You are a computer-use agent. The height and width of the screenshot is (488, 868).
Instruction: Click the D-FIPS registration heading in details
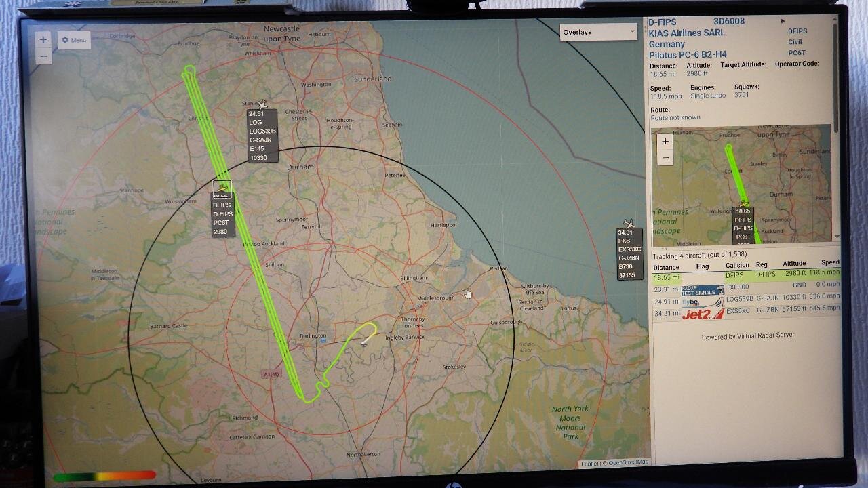click(x=663, y=22)
